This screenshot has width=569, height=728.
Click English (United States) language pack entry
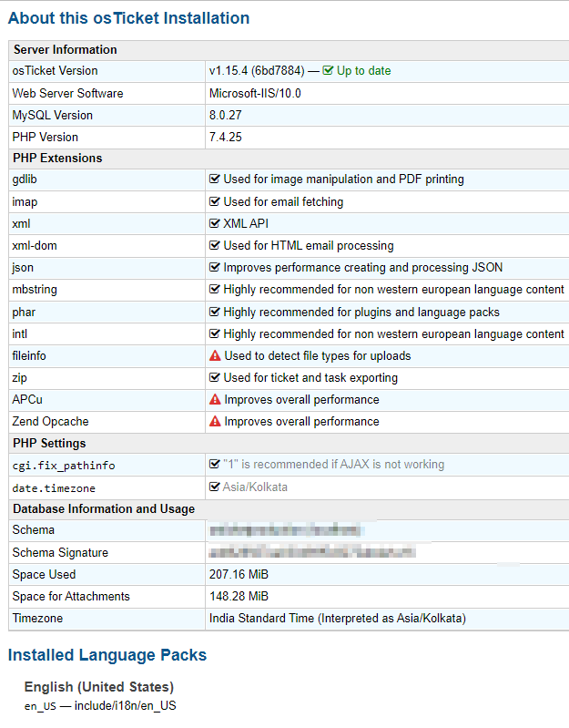[x=99, y=687]
